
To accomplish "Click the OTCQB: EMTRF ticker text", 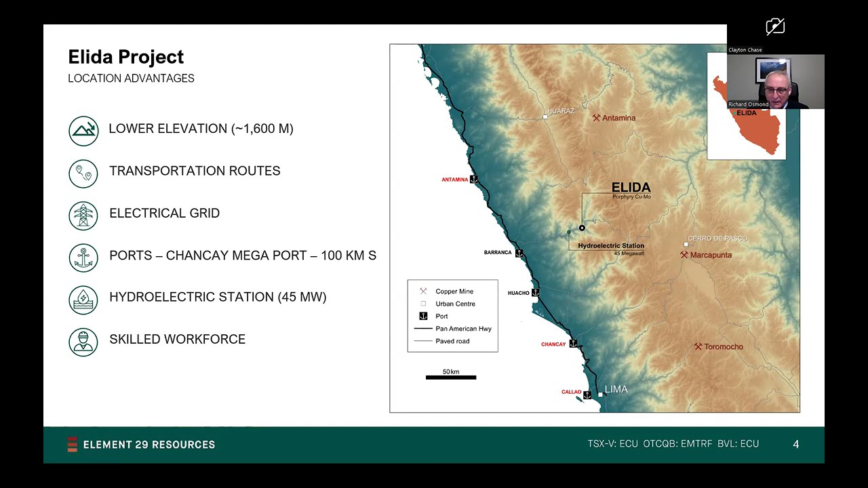I will tap(678, 444).
